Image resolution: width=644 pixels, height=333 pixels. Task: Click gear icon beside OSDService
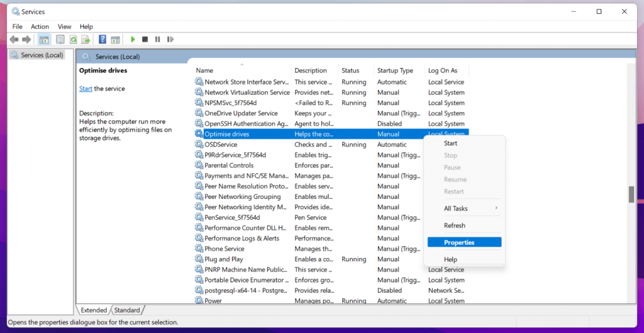[199, 144]
